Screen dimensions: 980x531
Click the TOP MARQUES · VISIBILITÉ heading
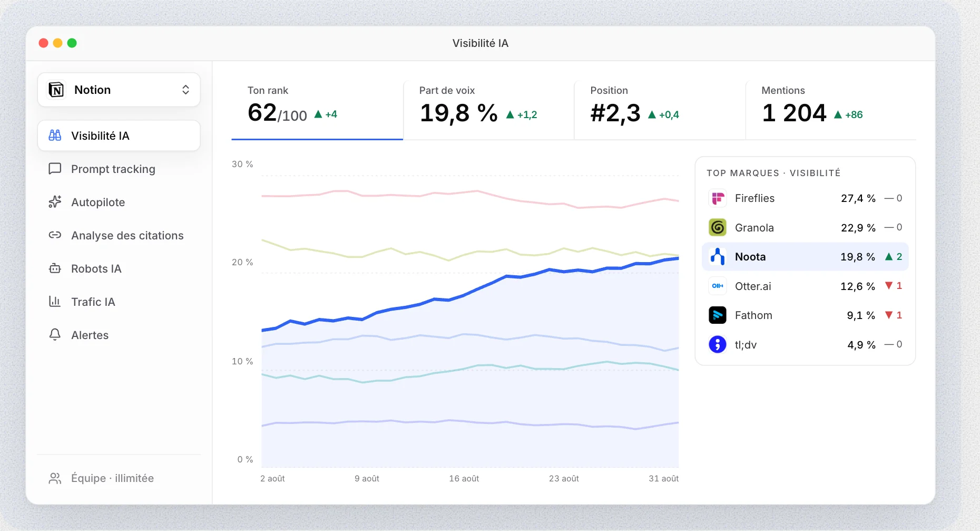point(773,173)
